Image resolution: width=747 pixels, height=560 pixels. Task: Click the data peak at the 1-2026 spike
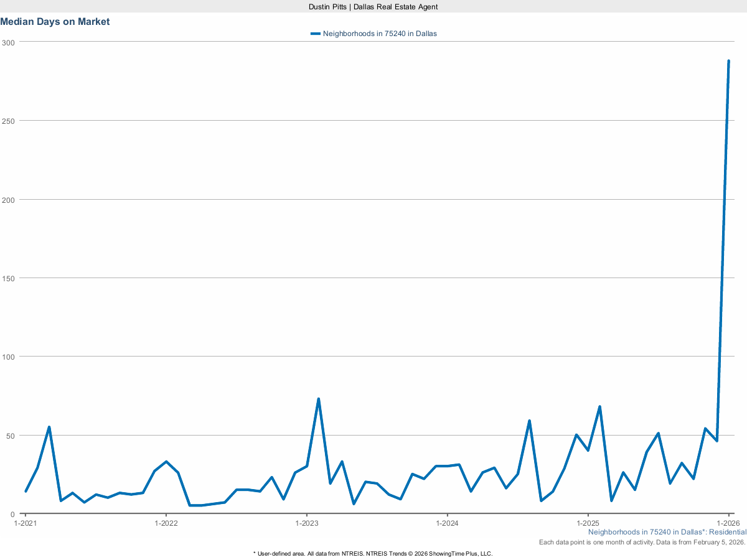pos(728,61)
